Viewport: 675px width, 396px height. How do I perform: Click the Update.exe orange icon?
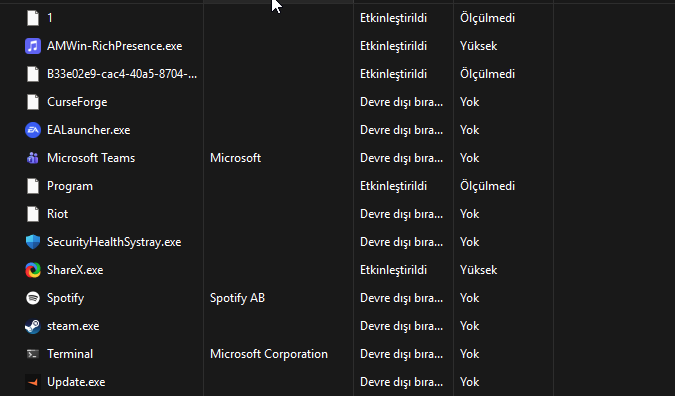33,382
